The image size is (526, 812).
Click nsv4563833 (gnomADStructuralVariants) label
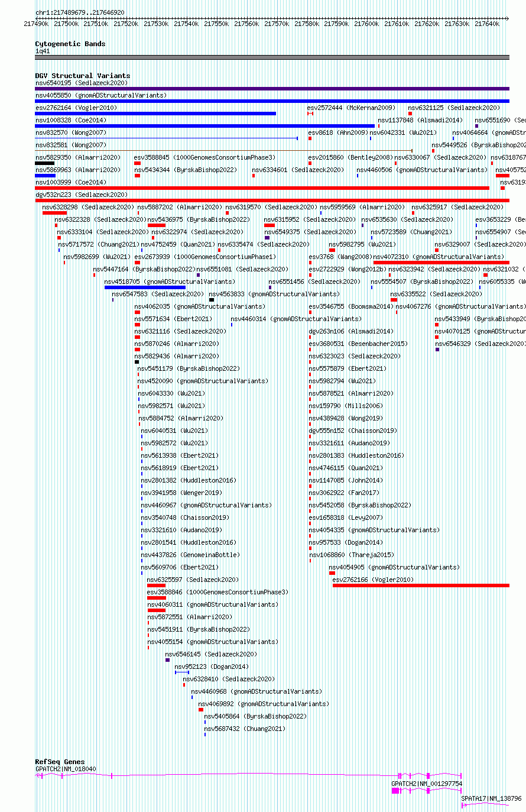tap(274, 294)
